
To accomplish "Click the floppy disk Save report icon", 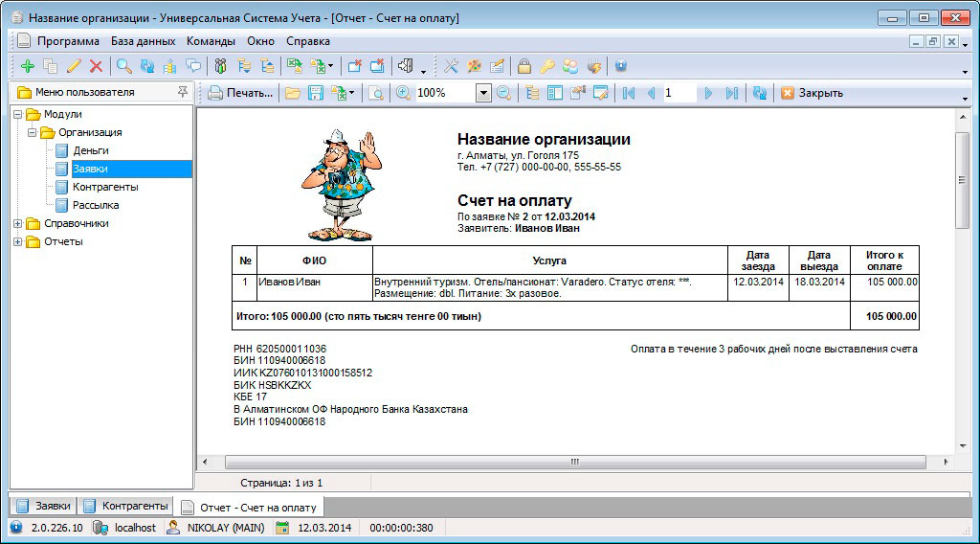I will click(x=315, y=93).
